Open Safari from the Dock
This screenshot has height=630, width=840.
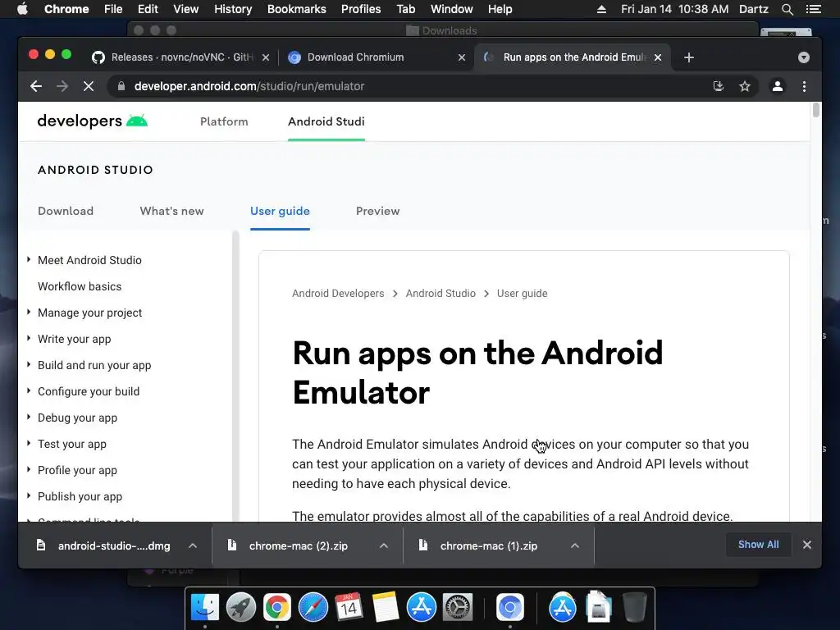(x=313, y=608)
